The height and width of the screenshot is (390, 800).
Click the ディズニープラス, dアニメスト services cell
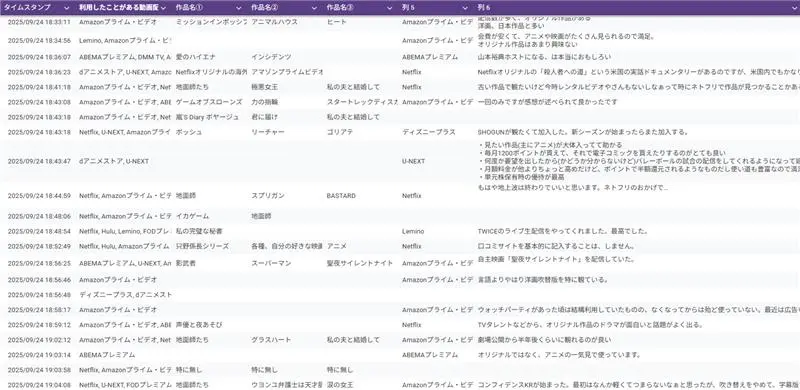pos(126,295)
